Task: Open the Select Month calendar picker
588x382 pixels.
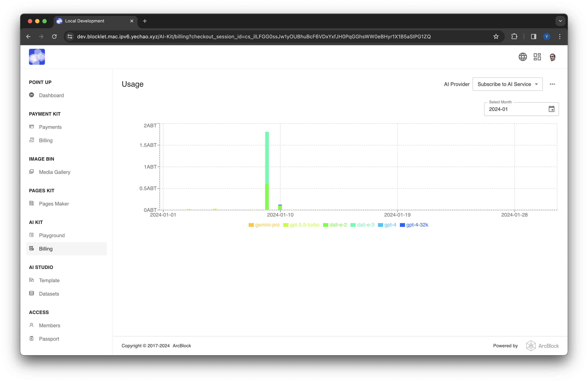Action: point(552,109)
